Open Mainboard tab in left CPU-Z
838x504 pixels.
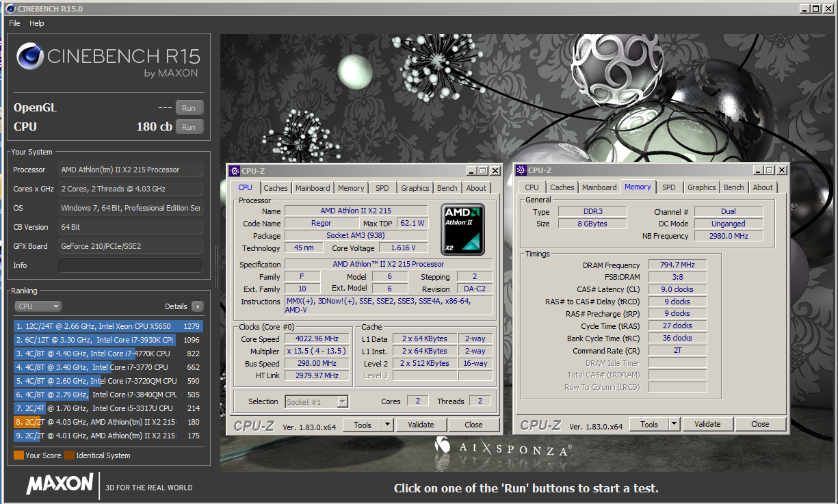(x=313, y=188)
